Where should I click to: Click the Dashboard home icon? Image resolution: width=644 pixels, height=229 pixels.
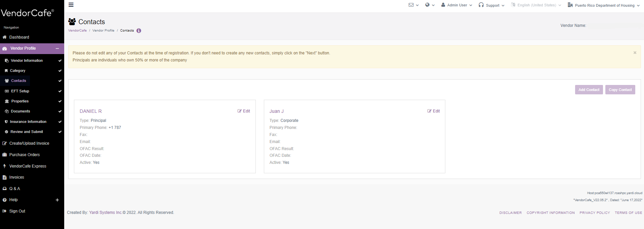[5, 37]
